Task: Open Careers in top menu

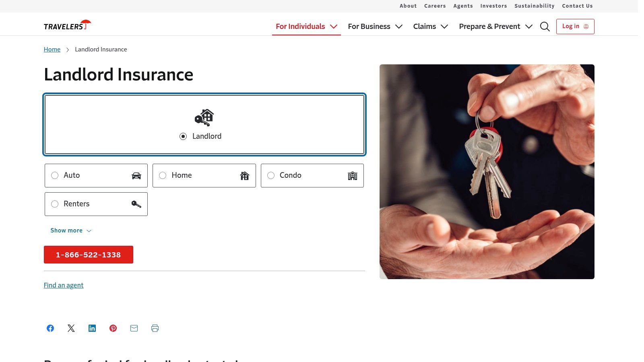Action: click(435, 6)
